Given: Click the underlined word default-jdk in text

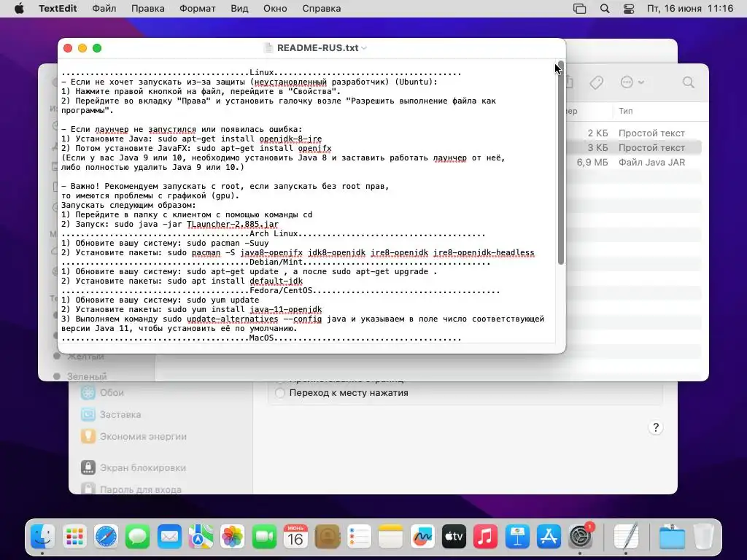Looking at the screenshot, I should 276,281.
